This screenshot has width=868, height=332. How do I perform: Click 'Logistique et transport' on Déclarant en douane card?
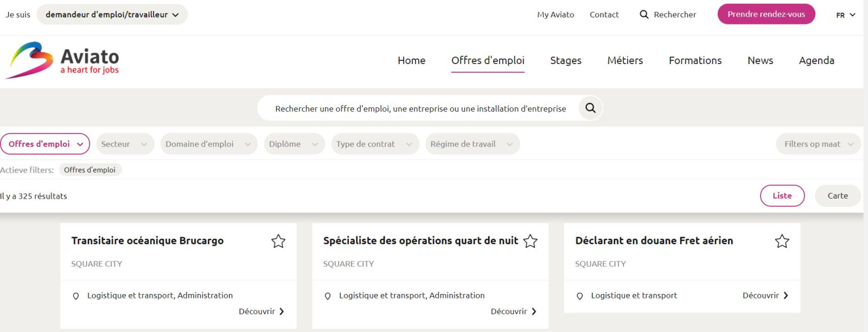click(x=634, y=296)
